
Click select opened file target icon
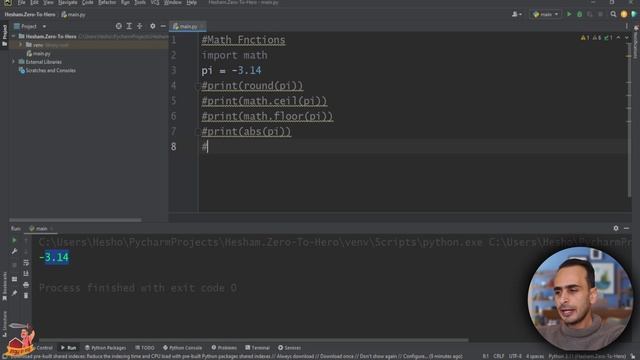point(118,26)
